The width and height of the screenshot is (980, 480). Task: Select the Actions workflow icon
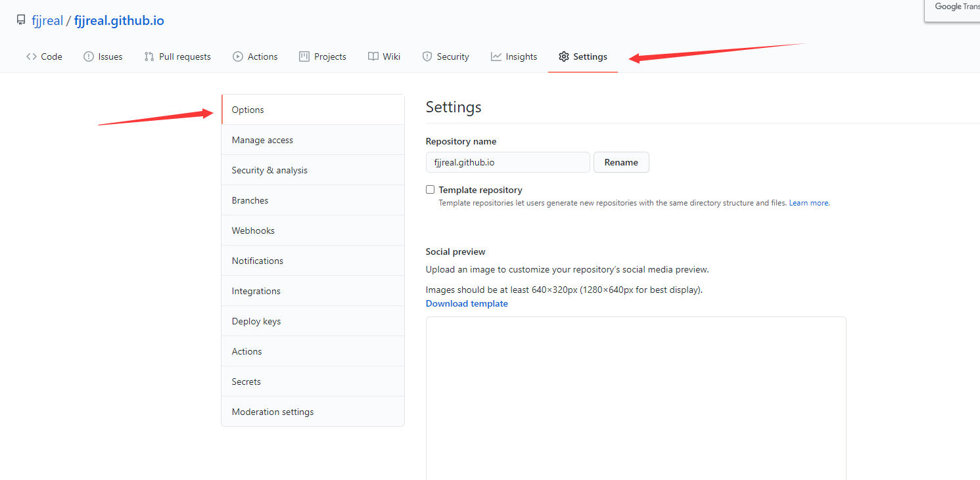(x=238, y=56)
